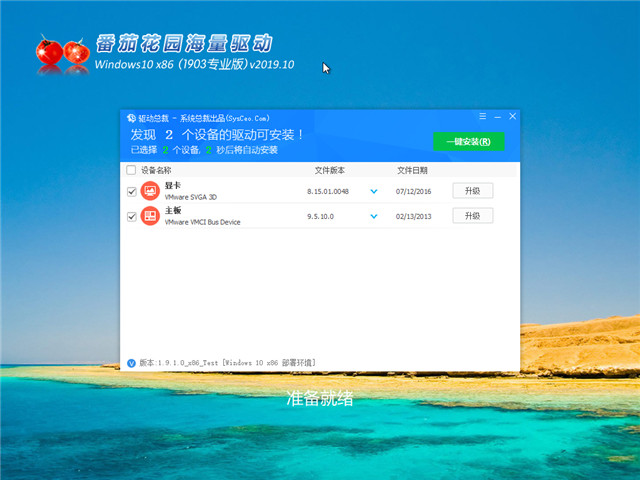Toggle the select-all devices checkbox
This screenshot has height=480, width=640.
tap(131, 170)
